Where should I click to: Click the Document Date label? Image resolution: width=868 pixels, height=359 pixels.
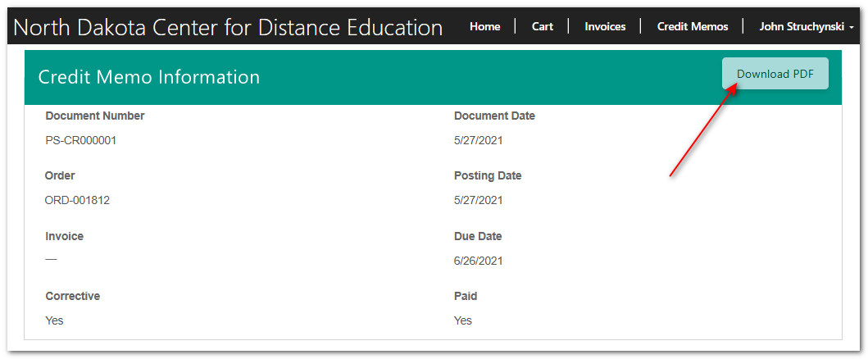pos(494,116)
